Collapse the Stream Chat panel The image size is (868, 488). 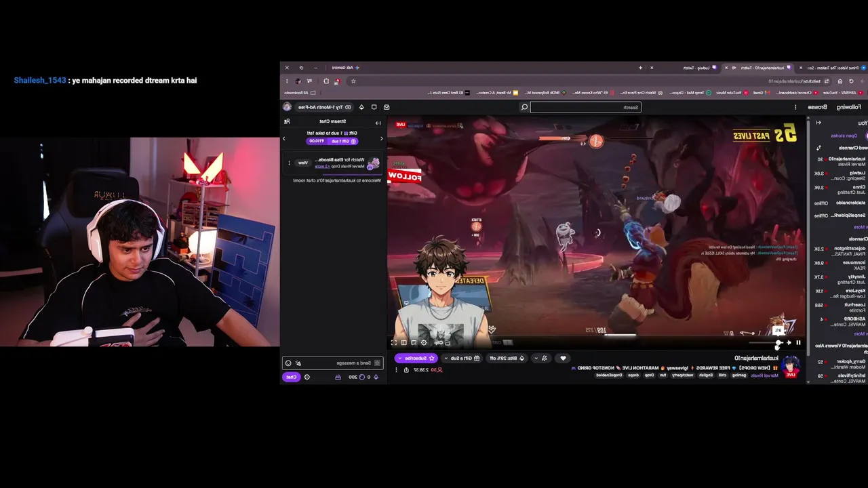tap(378, 123)
